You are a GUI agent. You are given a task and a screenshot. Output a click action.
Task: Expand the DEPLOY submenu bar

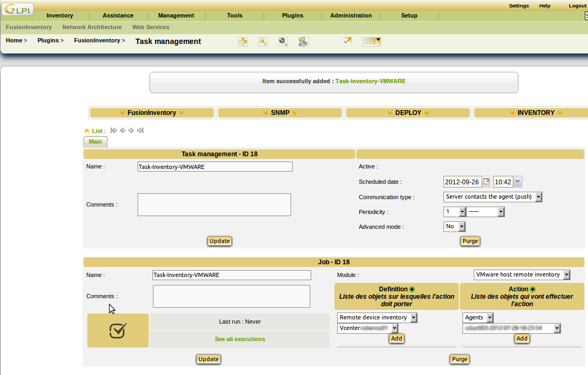pos(408,113)
